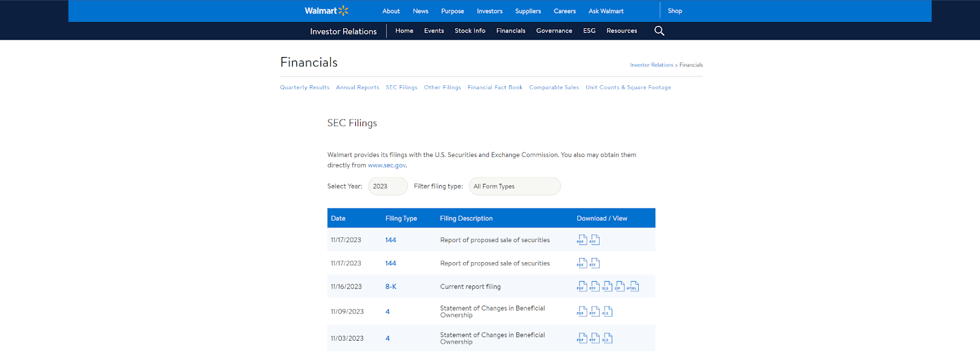Download PDF of the 8-K filing

pos(581,287)
